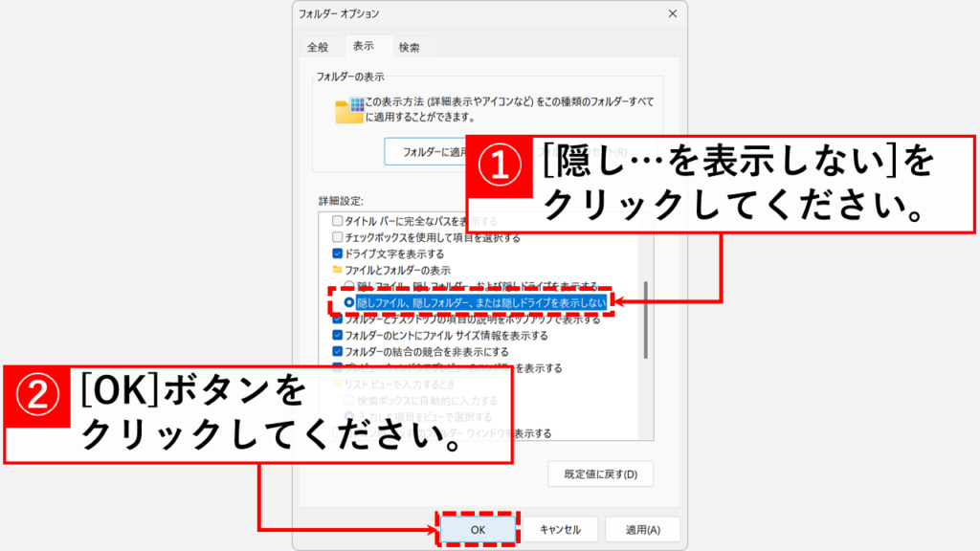Click the 詳細設定: label text

tap(341, 201)
